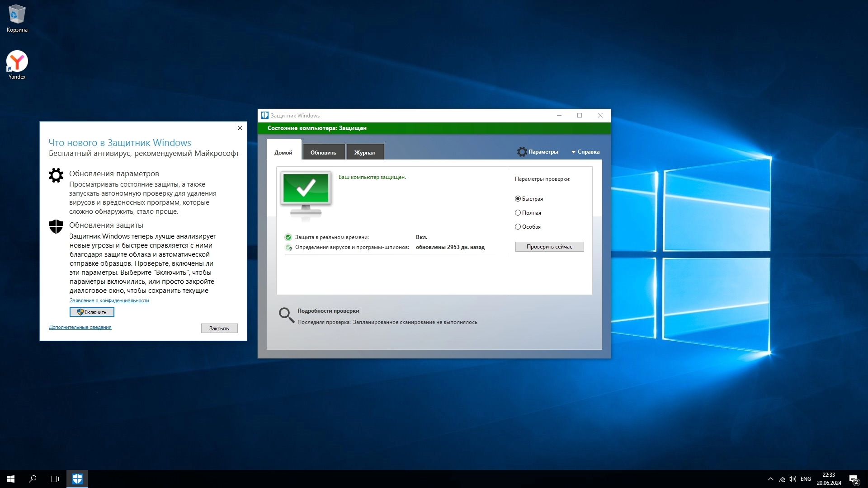The width and height of the screenshot is (868, 488).
Task: Open the Корзина recycle bin icon
Action: point(17,14)
